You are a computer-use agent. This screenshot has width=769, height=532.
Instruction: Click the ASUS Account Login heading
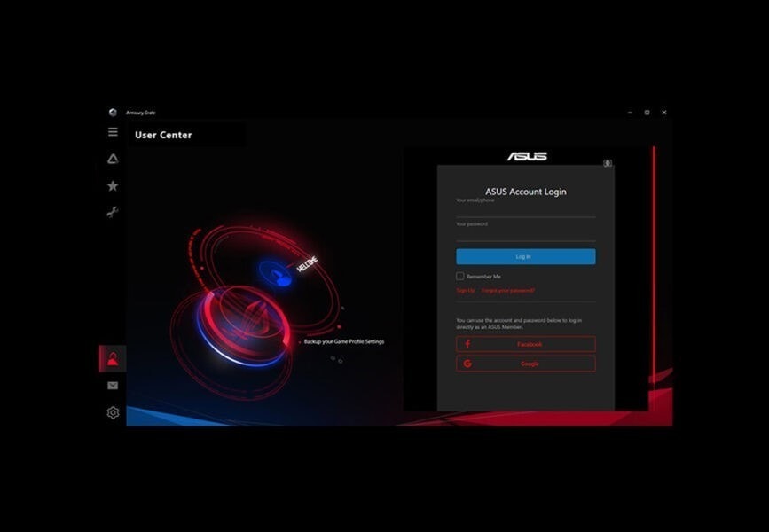click(x=526, y=192)
